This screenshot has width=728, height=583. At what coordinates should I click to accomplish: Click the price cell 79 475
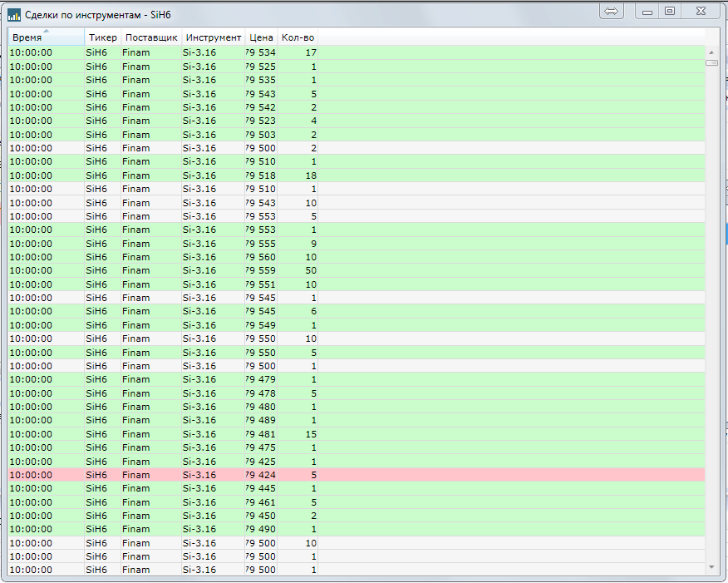[260, 447]
